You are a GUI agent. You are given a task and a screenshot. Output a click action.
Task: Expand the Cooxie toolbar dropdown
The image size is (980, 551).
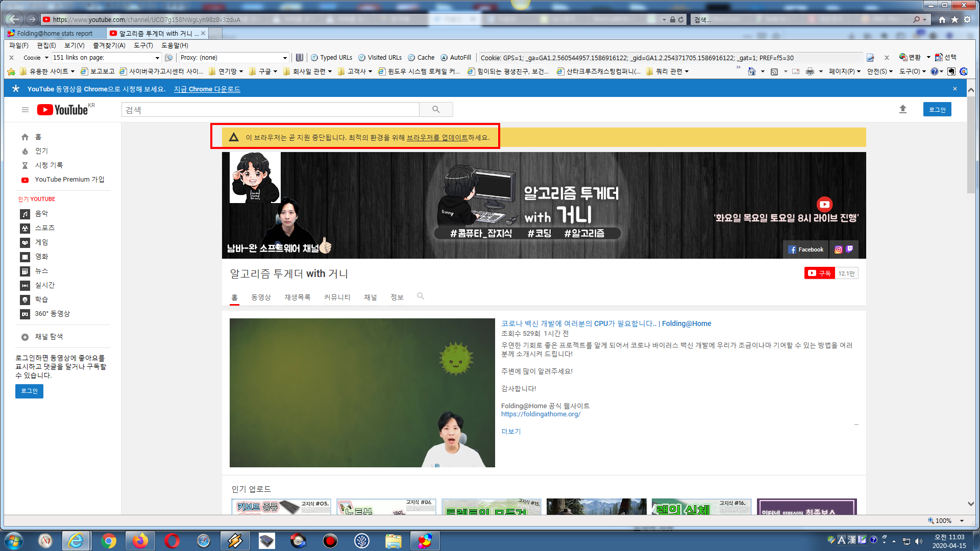(x=46, y=58)
